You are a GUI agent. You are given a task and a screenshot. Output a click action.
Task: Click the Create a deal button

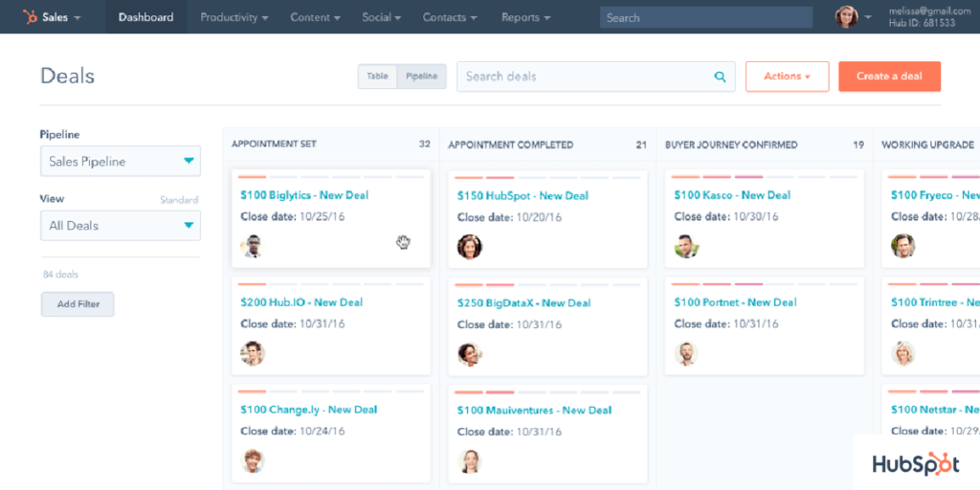point(889,77)
